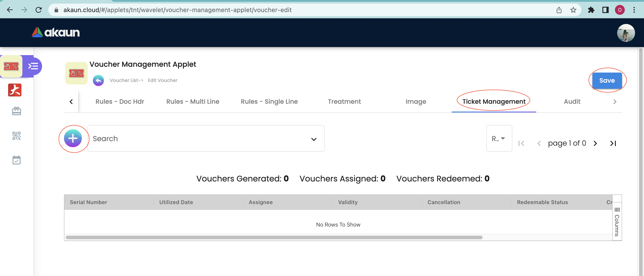Screen dimensions: 644x276
Task: Bookmark this page with the star icon
Action: pos(573,10)
